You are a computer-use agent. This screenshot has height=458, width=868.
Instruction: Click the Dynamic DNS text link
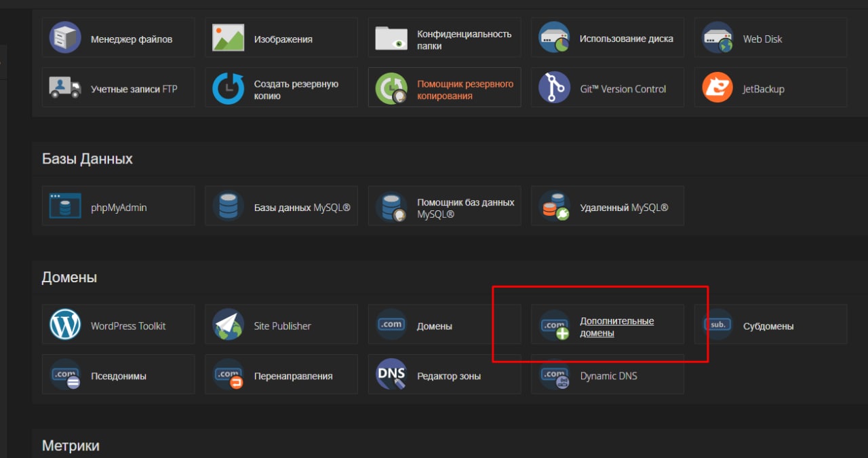pyautogui.click(x=609, y=376)
